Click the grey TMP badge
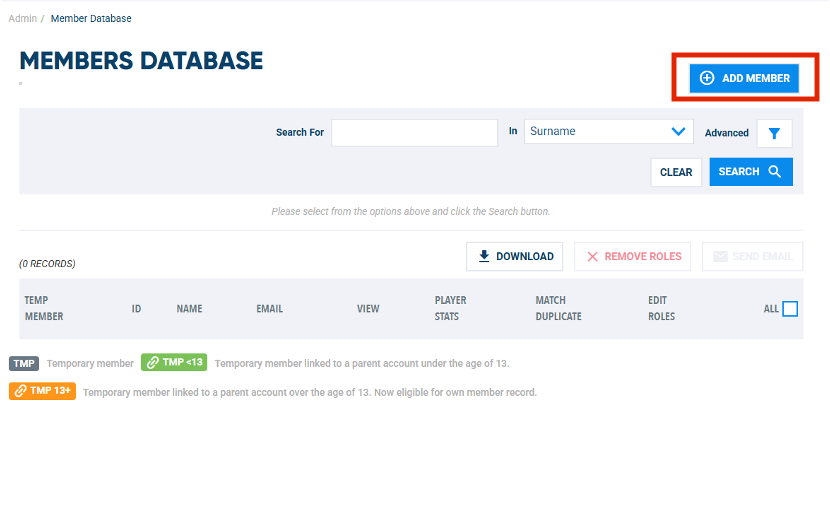 point(24,363)
